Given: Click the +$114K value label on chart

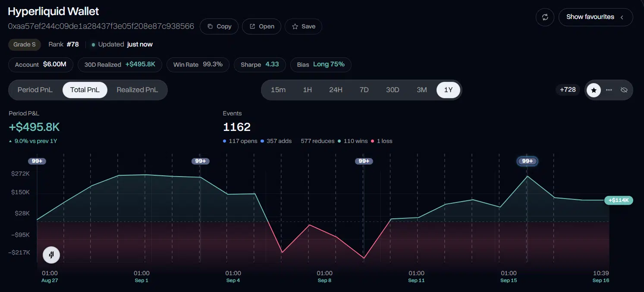Looking at the screenshot, I should click(x=619, y=200).
